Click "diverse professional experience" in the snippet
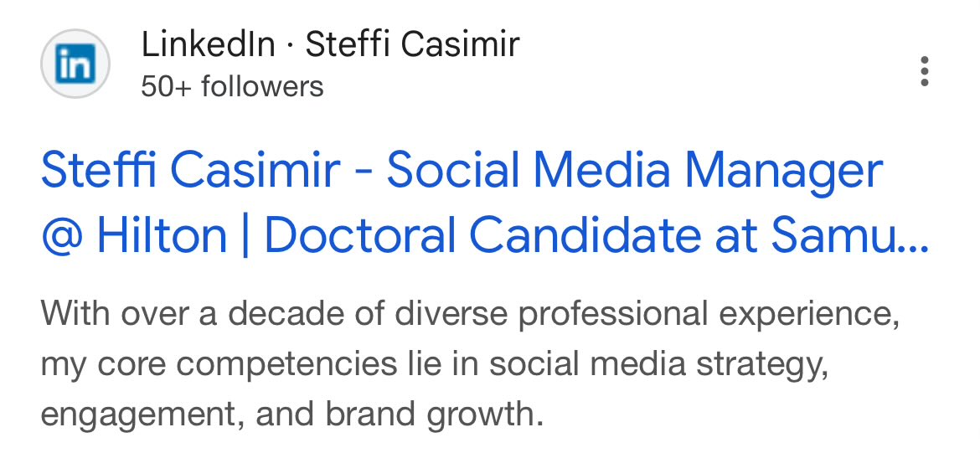Image resolution: width=980 pixels, height=453 pixels. click(x=645, y=314)
